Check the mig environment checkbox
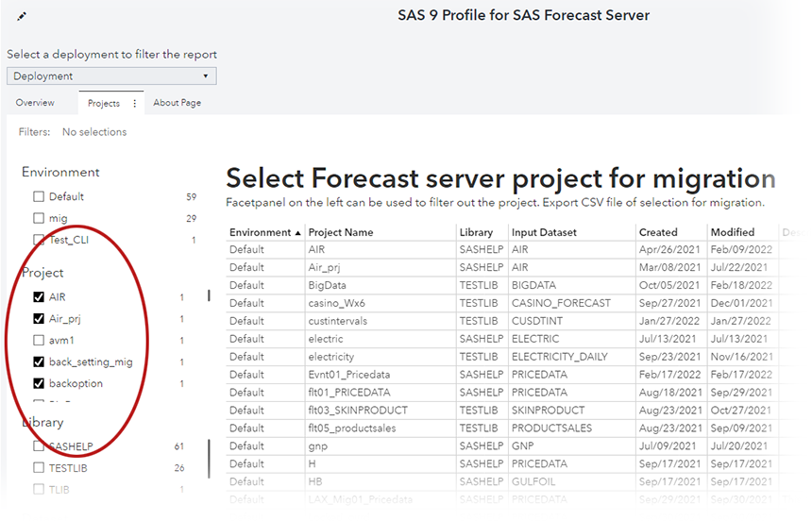Screen dimensions: 812x521 click(x=39, y=218)
